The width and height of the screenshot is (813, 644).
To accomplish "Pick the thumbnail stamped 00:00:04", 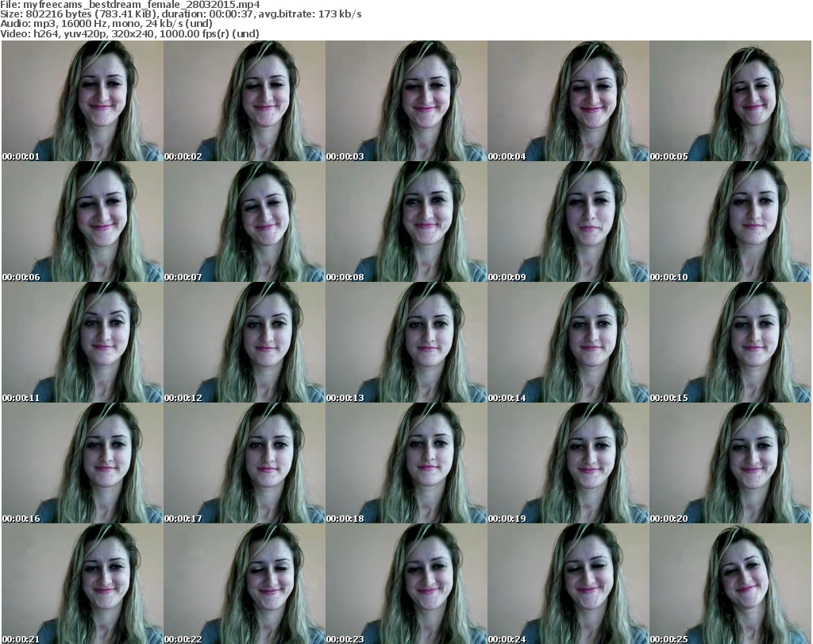I will [568, 101].
